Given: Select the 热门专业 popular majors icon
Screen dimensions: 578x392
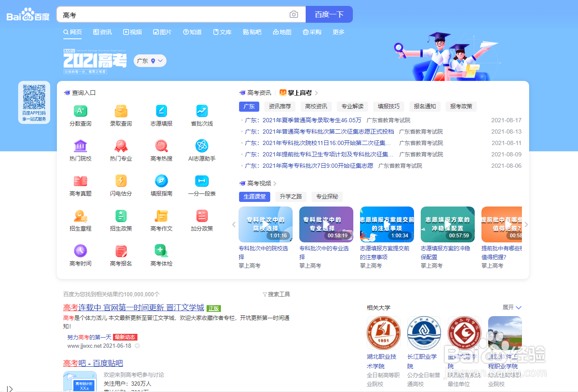Looking at the screenshot, I should (121, 146).
